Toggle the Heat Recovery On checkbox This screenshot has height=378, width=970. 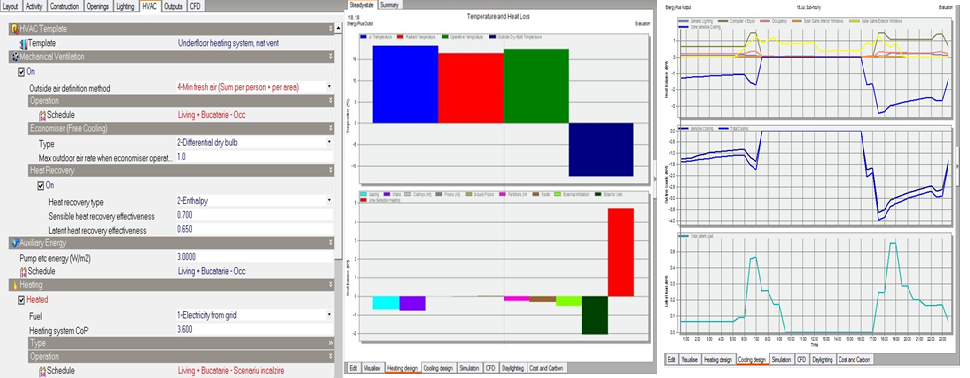41,185
